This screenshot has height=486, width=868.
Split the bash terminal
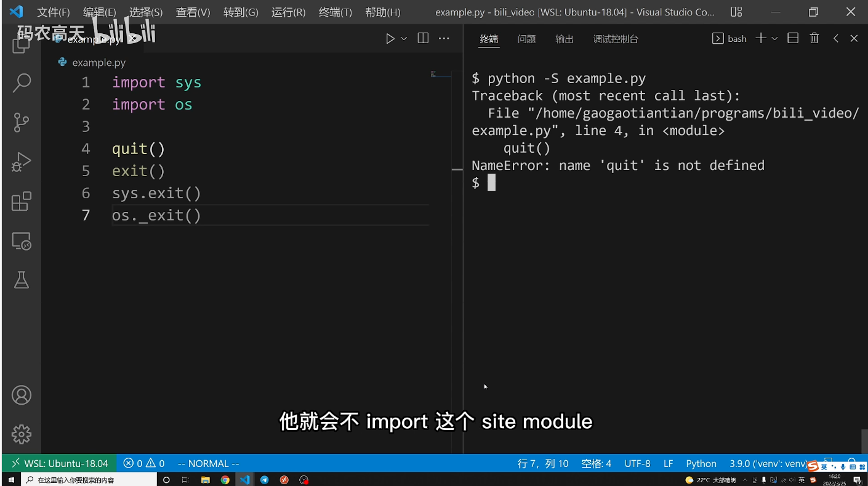[792, 38]
